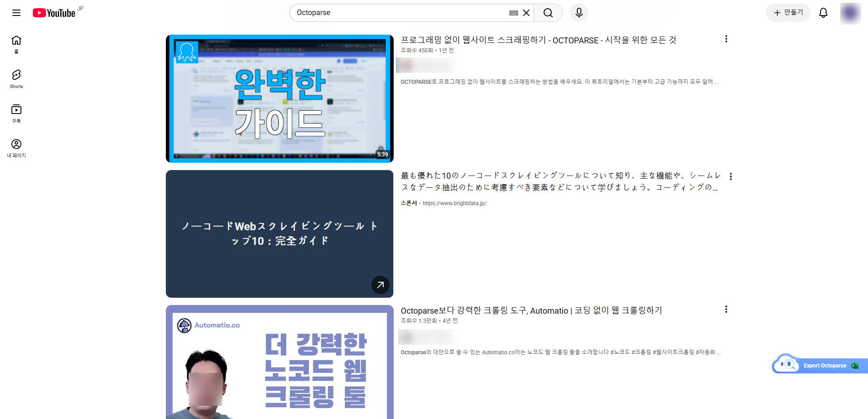Open more options for the Automatio video
Viewport: 868px width, 419px height.
pyautogui.click(x=726, y=310)
